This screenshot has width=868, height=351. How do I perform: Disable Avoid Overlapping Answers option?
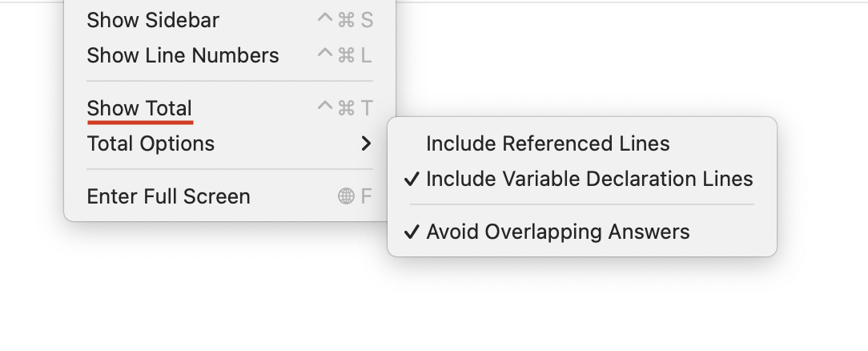[x=582, y=232]
